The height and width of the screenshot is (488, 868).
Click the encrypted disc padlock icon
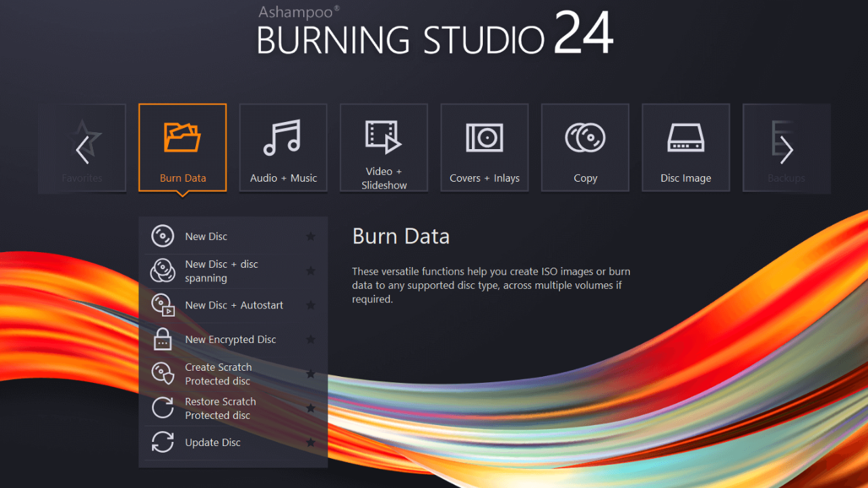coord(163,339)
